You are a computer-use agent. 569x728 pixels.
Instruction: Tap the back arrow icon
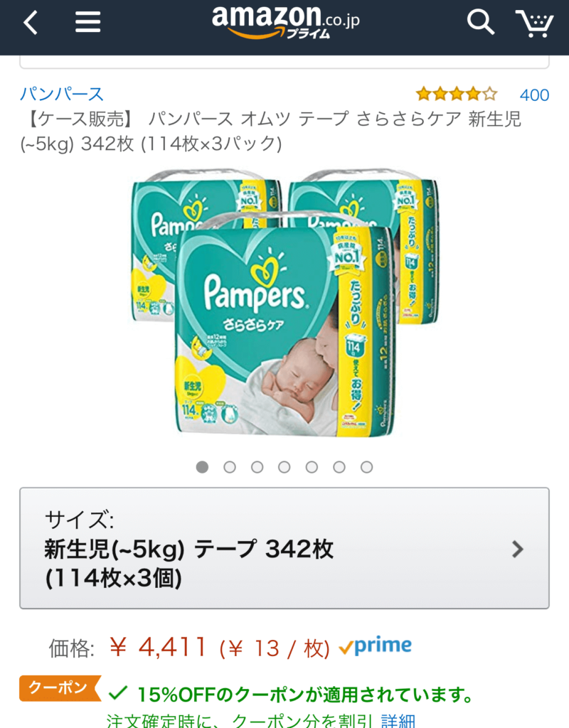pos(31,23)
